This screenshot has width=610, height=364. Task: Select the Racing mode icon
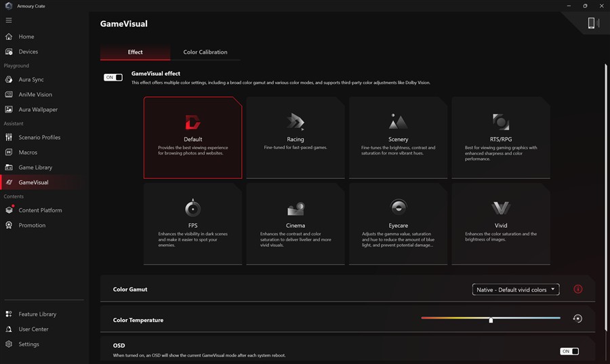point(296,122)
